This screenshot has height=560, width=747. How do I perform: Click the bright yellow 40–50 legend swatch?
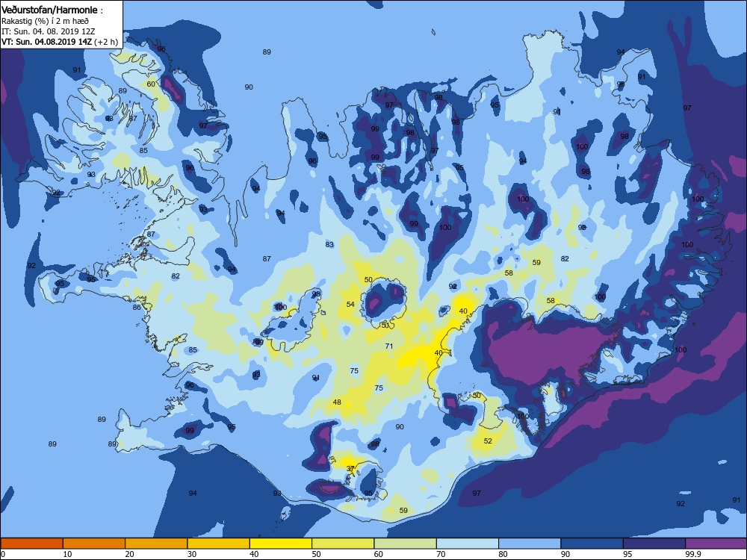pos(281,544)
